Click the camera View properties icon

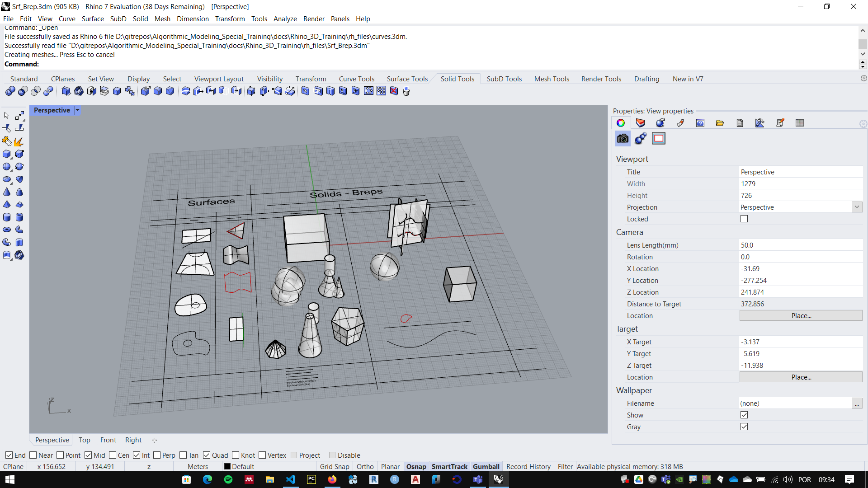(x=623, y=139)
